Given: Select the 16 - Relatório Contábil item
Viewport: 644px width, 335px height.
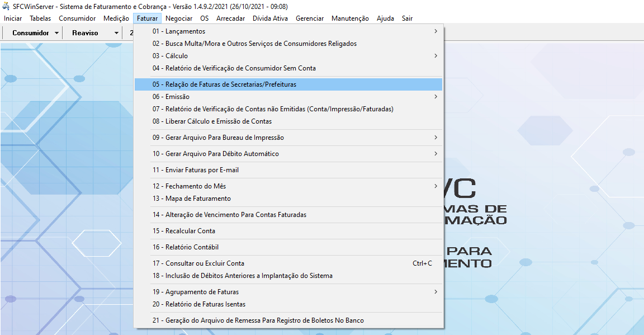Looking at the screenshot, I should click(x=186, y=247).
